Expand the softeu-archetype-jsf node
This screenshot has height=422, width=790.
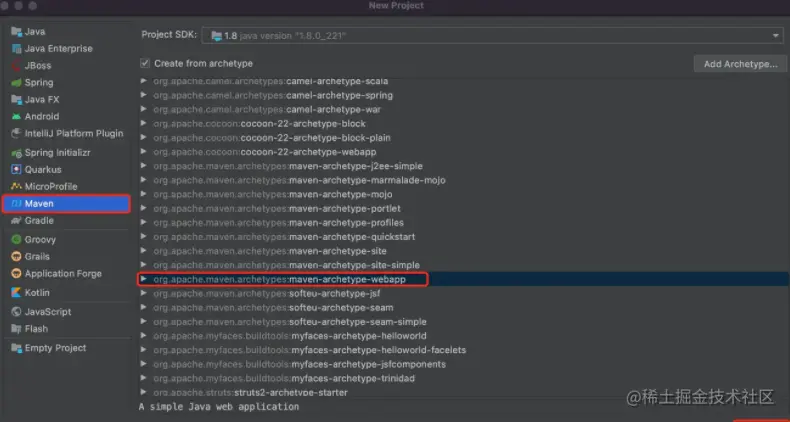[x=144, y=293]
